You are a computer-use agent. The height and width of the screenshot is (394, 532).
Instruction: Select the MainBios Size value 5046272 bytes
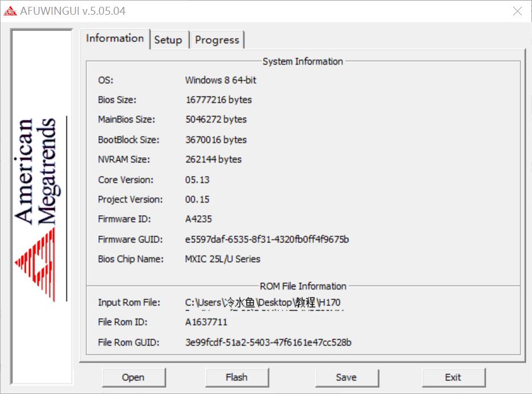click(216, 120)
